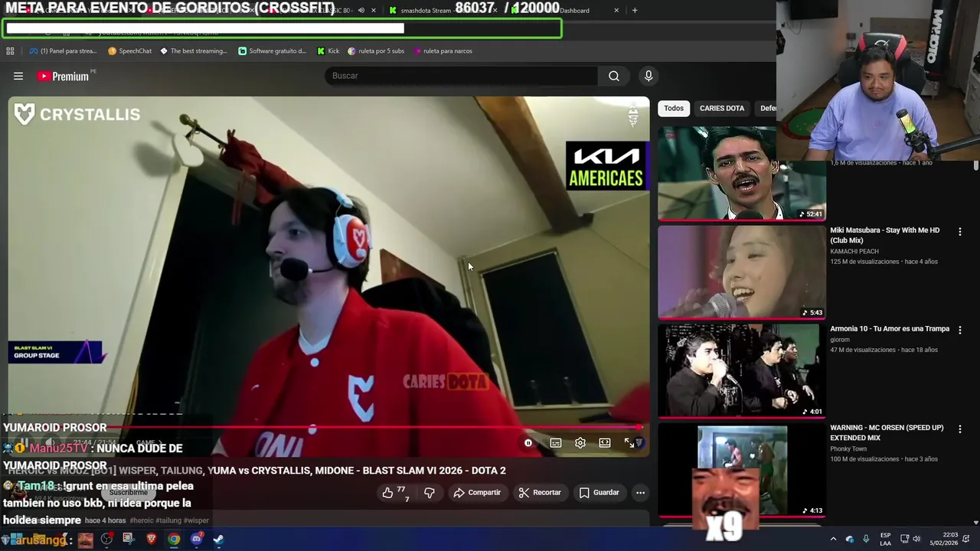Open Armonia 10 Tu Amor es una Trampa title
980x551 pixels.
tap(890, 328)
